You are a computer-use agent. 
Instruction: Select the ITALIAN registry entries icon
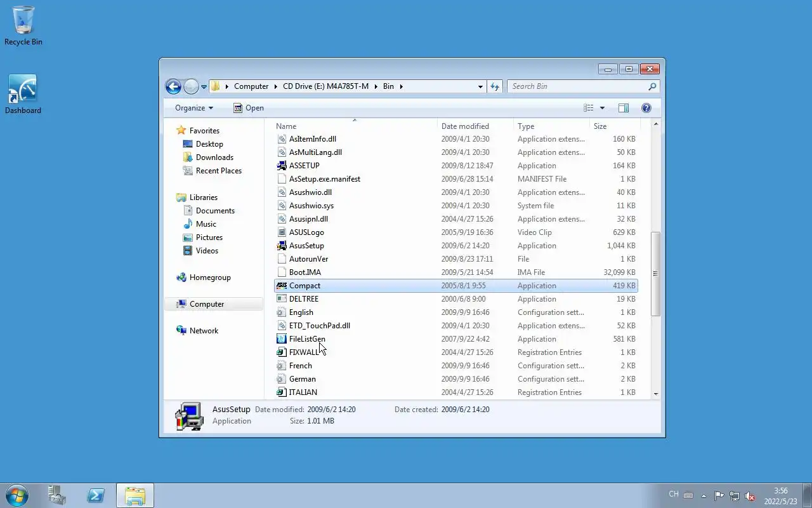[x=282, y=392]
